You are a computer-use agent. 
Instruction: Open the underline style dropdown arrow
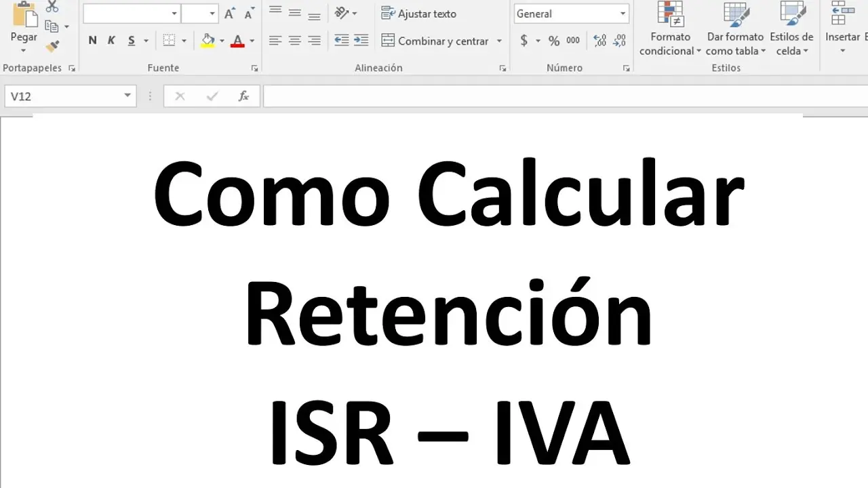pos(146,41)
